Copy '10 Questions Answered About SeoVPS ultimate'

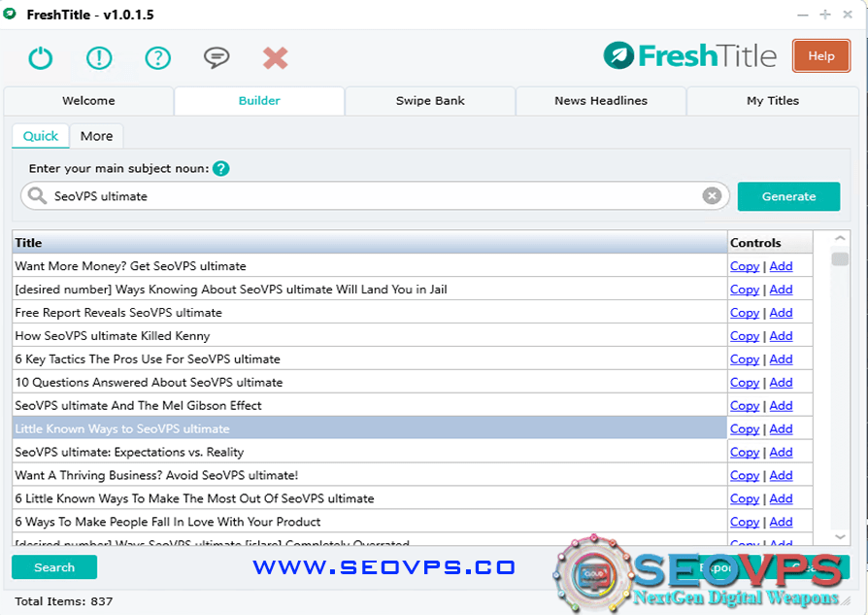click(x=745, y=383)
